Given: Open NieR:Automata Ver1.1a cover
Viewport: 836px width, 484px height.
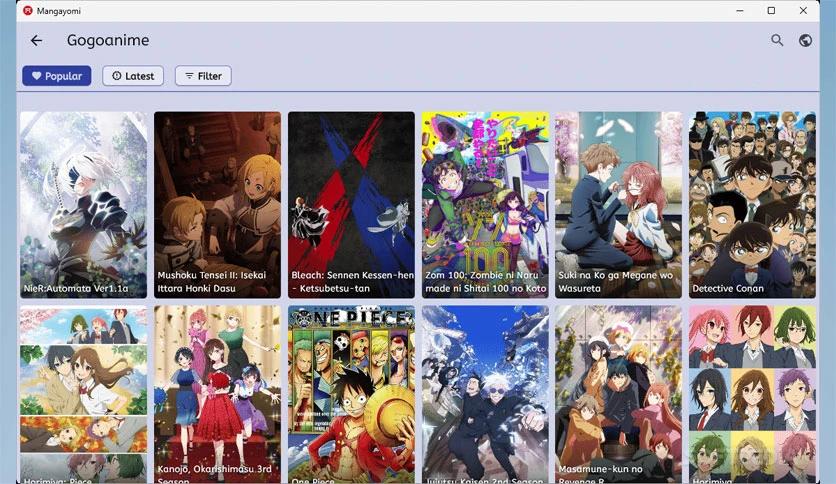Looking at the screenshot, I should (84, 205).
